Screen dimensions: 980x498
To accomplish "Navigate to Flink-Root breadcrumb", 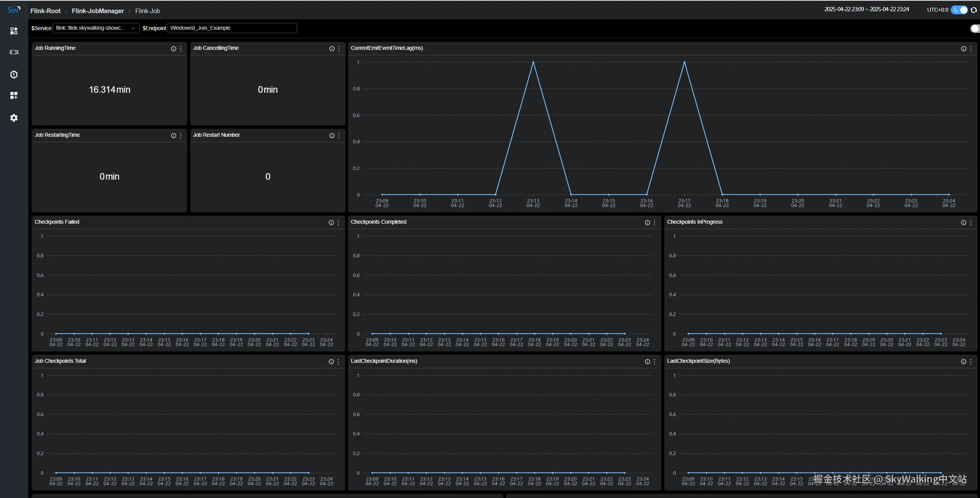I will click(x=45, y=11).
